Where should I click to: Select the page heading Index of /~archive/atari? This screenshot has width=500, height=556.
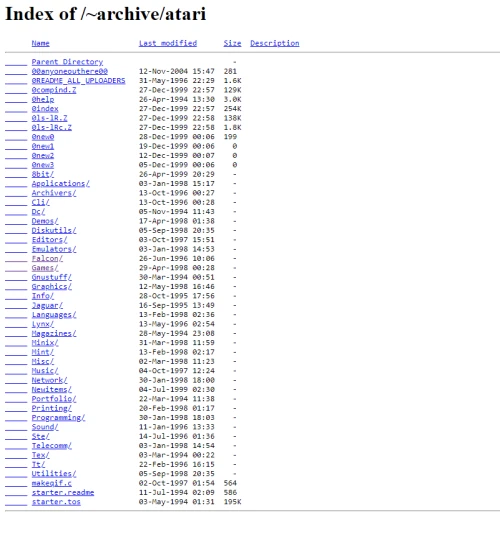(x=105, y=15)
